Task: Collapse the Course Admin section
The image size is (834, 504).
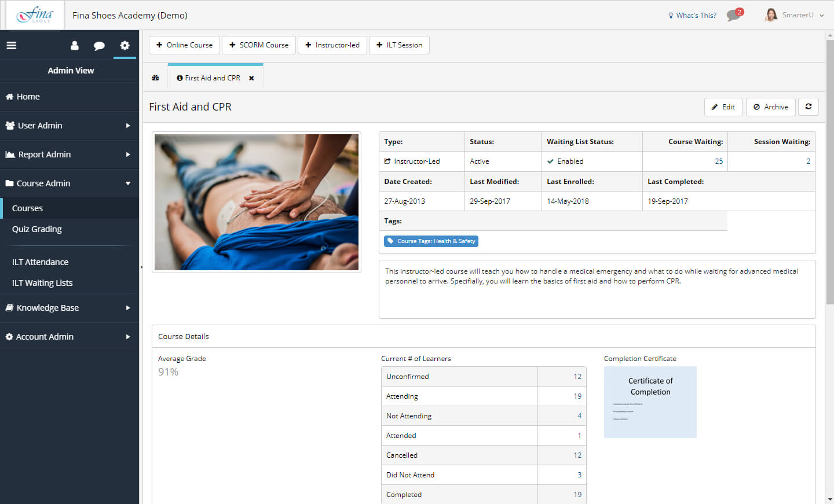Action: click(69, 183)
